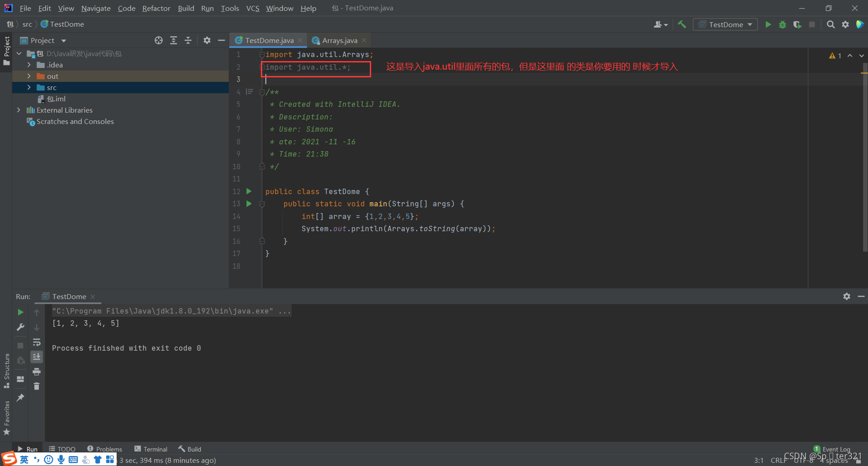Open the Event Log
The width and height of the screenshot is (868, 466).
[x=832, y=449]
